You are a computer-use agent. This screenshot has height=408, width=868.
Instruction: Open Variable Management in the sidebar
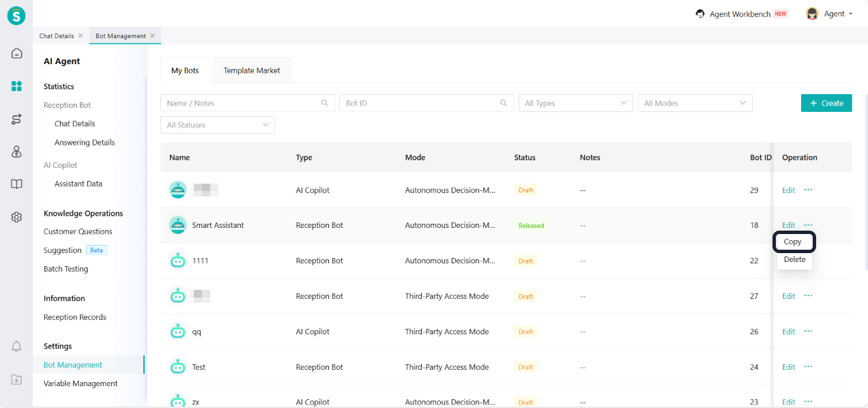(x=81, y=383)
